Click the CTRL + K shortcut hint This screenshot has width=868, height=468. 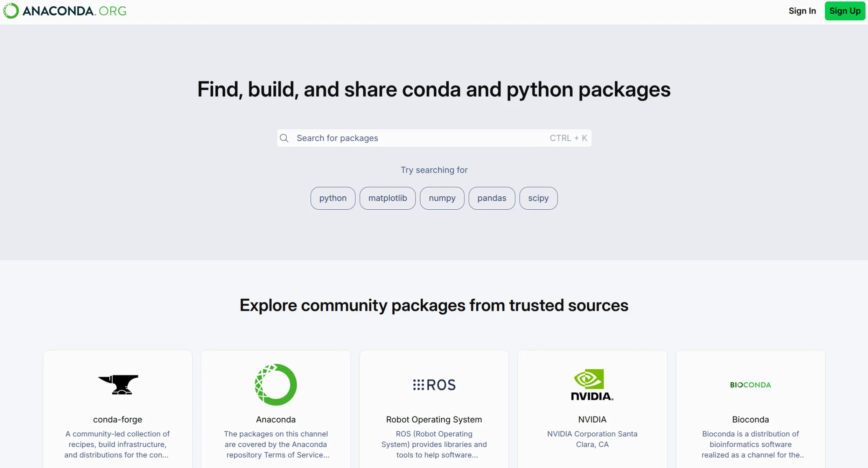[x=568, y=138]
